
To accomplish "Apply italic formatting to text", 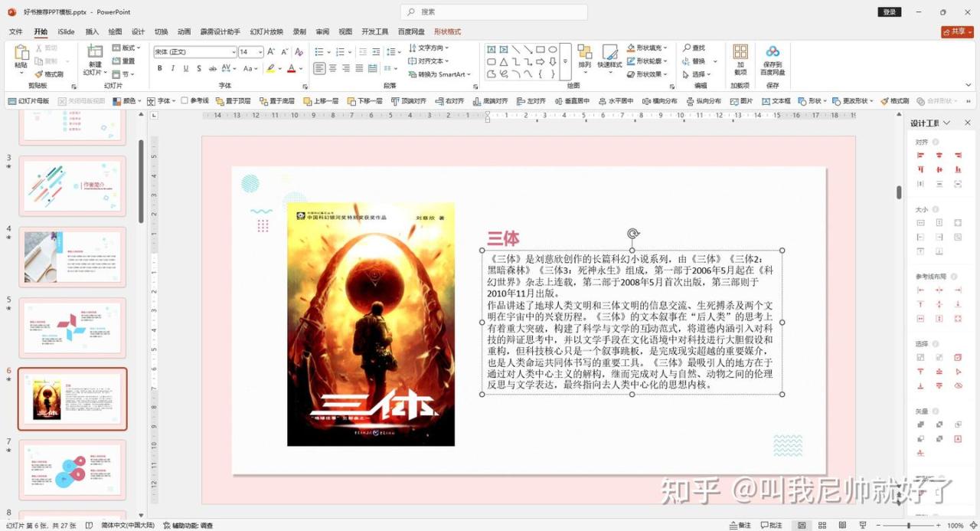I will tap(173, 68).
